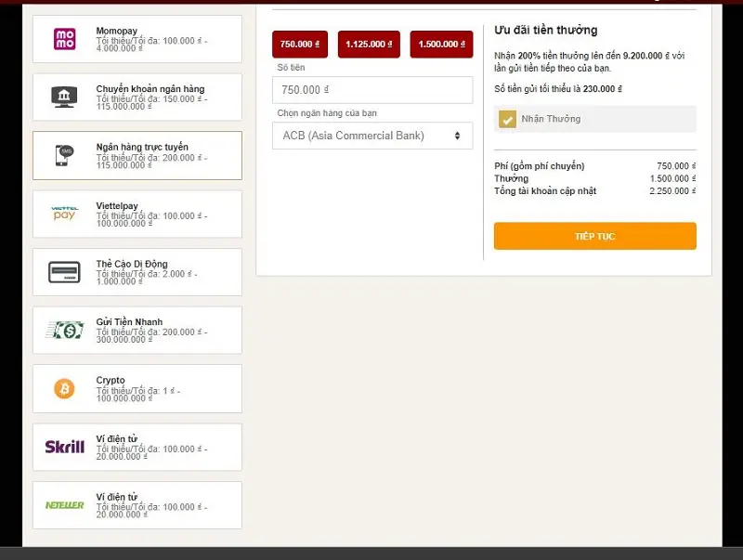743x560 pixels.
Task: Choose the Viettelpay logo icon
Action: pyautogui.click(x=65, y=214)
